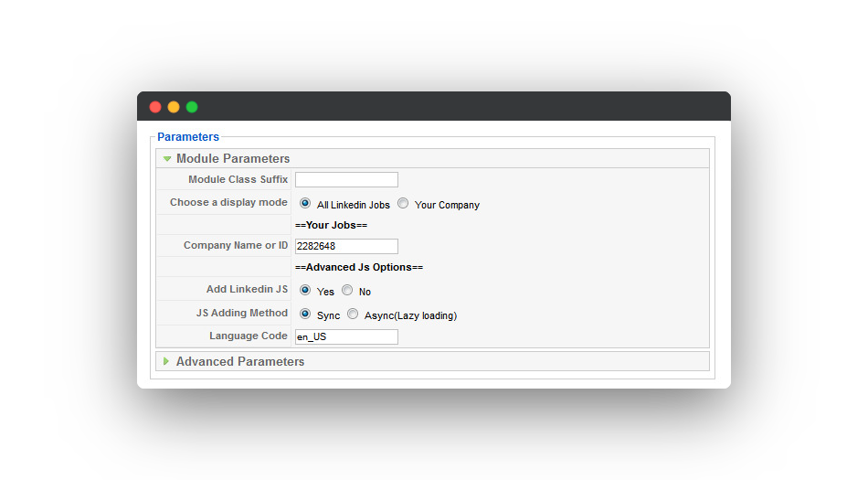Click the red close window button

[155, 107]
